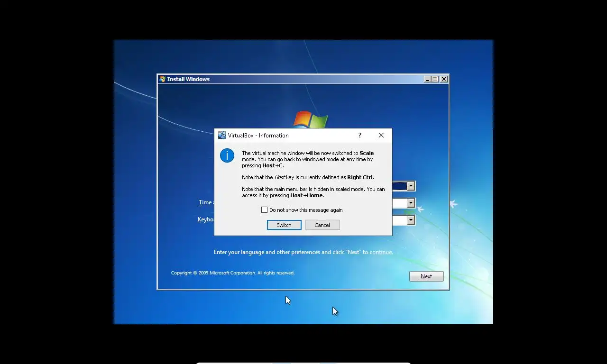The width and height of the screenshot is (607, 364).
Task: Click the Windows flag logo
Action: coord(311,119)
